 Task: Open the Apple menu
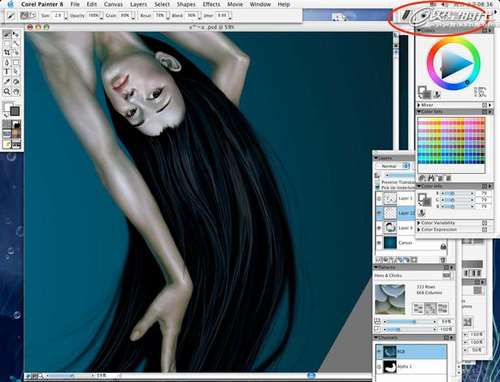tap(10, 4)
